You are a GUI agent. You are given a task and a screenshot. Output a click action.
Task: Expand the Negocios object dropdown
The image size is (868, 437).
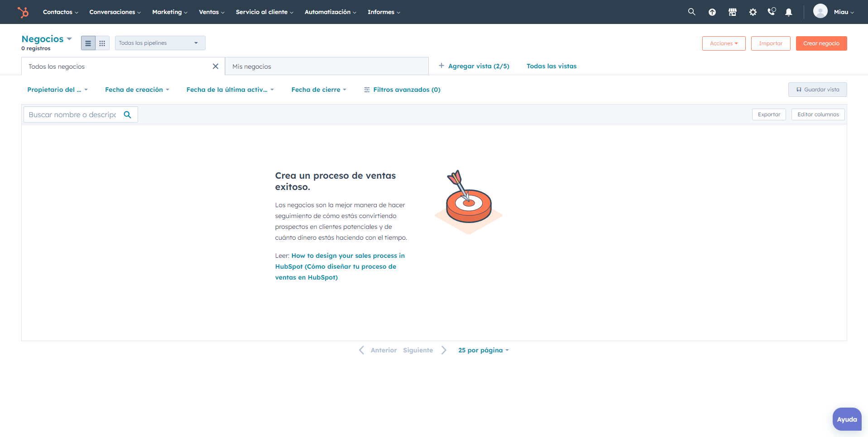click(x=69, y=38)
